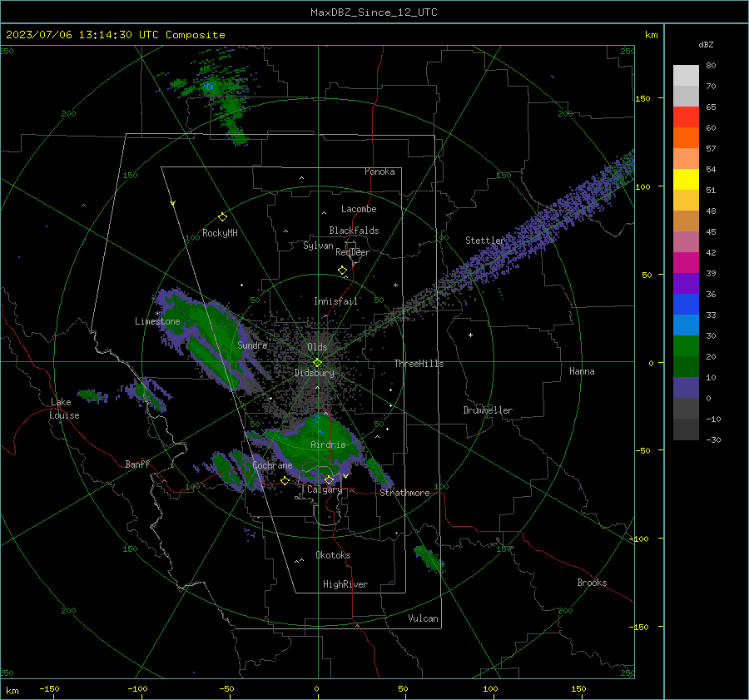Click the Innisfail town label
This screenshot has height=700, width=749.
pos(335,301)
